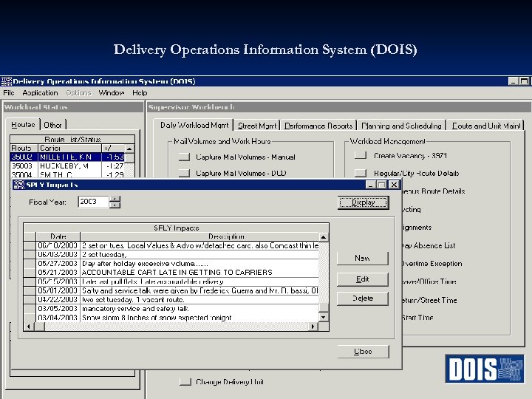The height and width of the screenshot is (399, 532).
Task: Open the Performance Reports tab
Action: click(x=318, y=126)
